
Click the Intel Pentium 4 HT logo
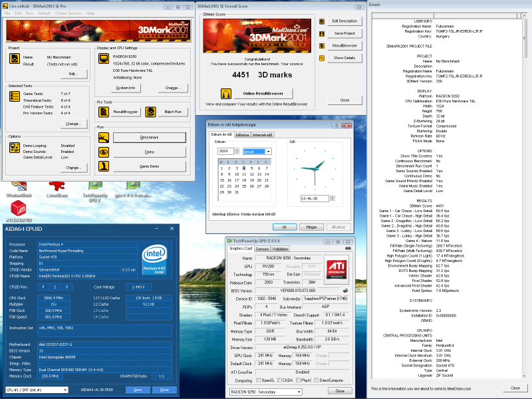[x=154, y=260]
